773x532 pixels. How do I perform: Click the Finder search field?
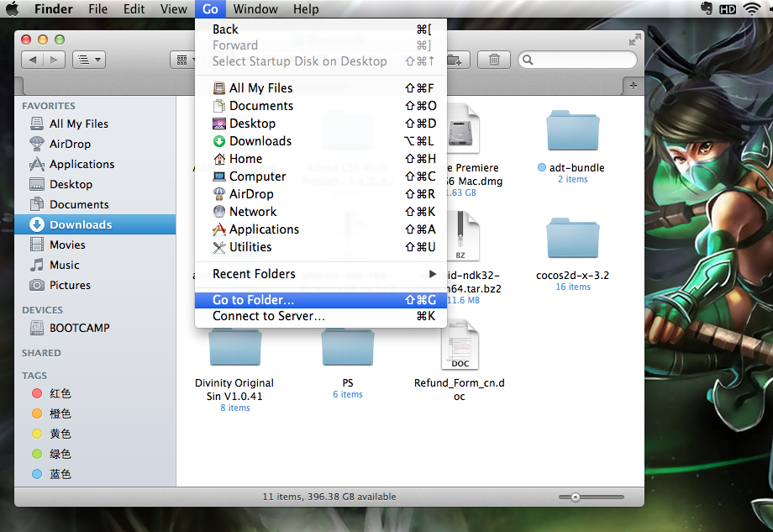point(578,61)
